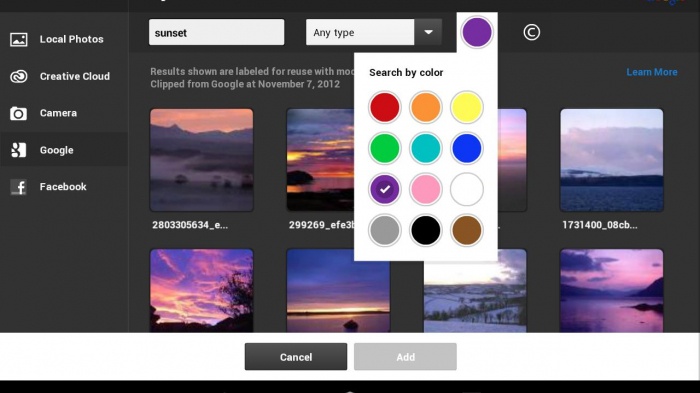The image size is (700, 393).
Task: Select the snowy fields landscape thumbnail
Action: (x=475, y=296)
